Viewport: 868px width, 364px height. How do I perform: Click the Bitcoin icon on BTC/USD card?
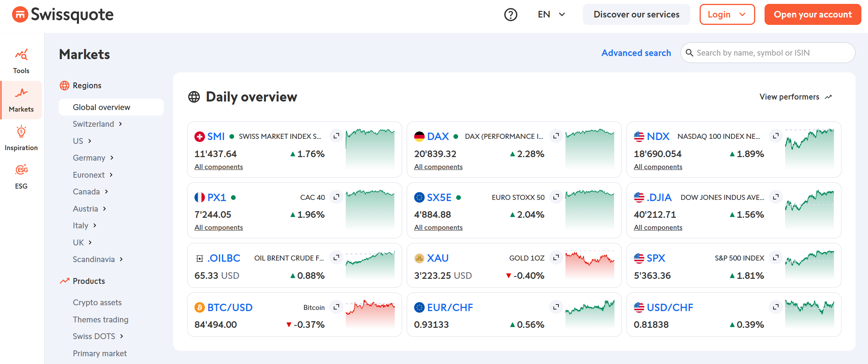199,308
